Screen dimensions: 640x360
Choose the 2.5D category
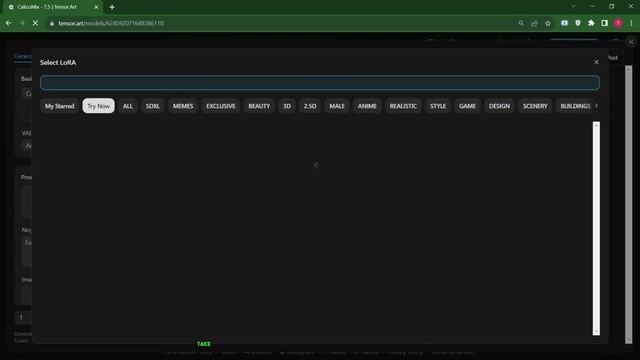310,106
